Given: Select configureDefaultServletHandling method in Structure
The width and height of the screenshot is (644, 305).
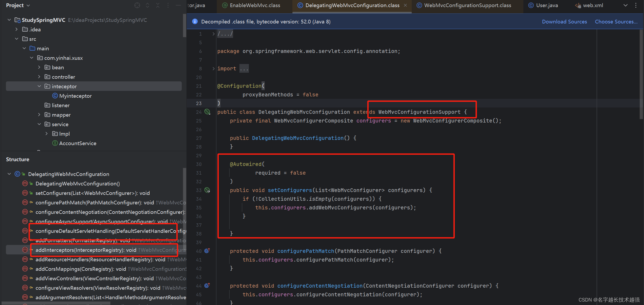Looking at the screenshot, I should [x=111, y=231].
